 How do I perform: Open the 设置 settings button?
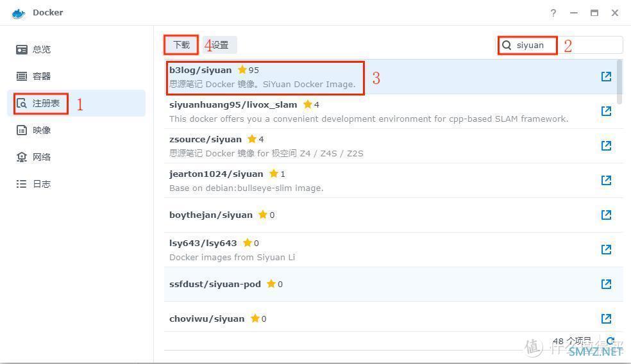[220, 45]
